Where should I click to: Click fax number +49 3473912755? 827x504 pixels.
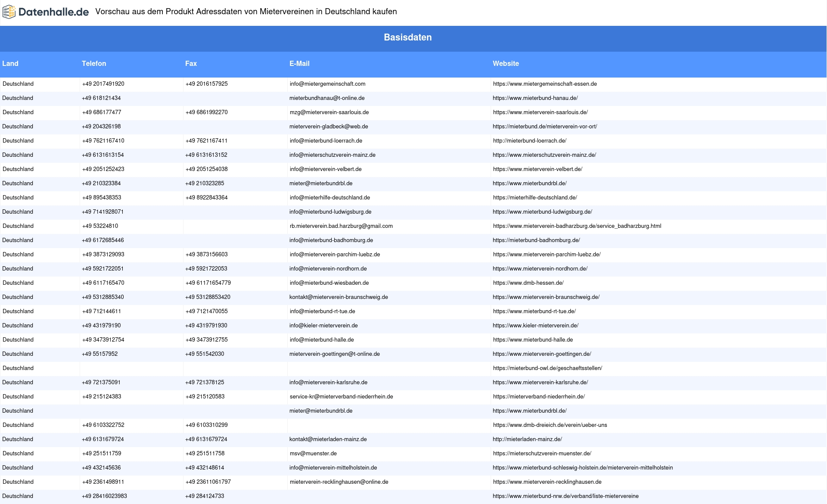[207, 340]
